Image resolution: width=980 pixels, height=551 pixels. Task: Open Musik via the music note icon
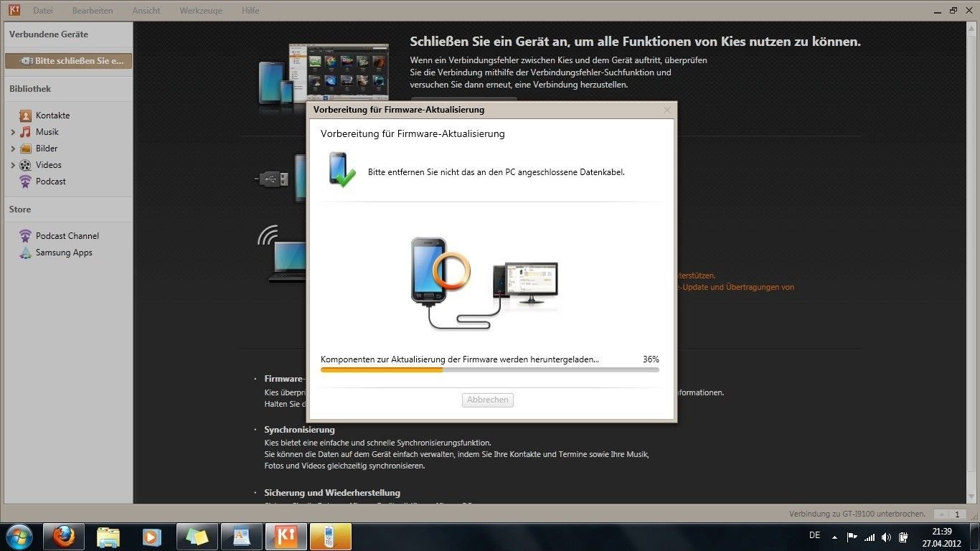coord(26,132)
